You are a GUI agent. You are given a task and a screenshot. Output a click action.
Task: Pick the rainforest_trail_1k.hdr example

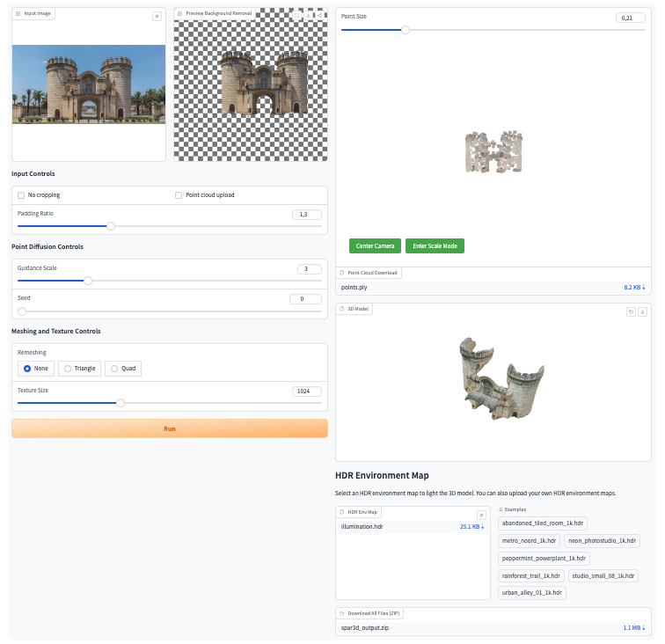(530, 575)
